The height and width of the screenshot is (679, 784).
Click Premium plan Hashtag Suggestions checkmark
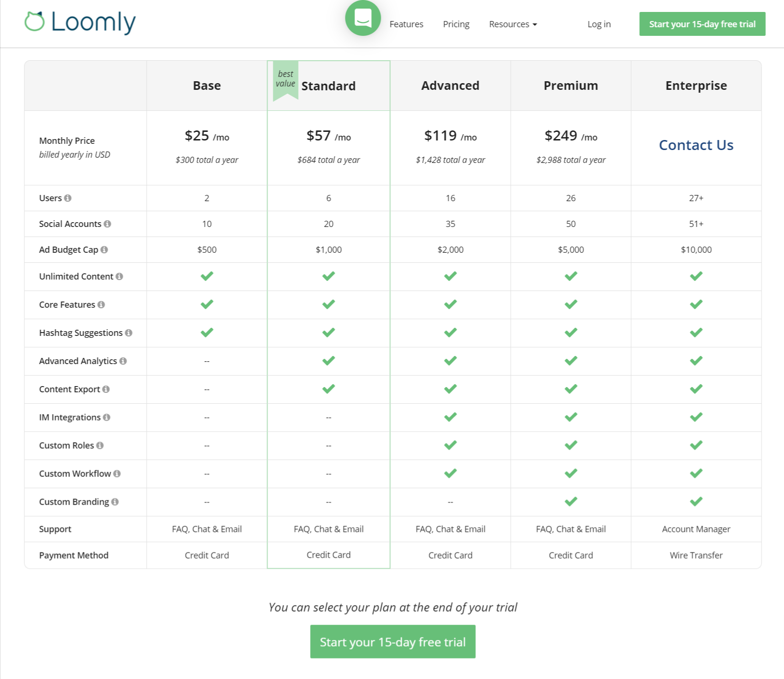tap(571, 333)
